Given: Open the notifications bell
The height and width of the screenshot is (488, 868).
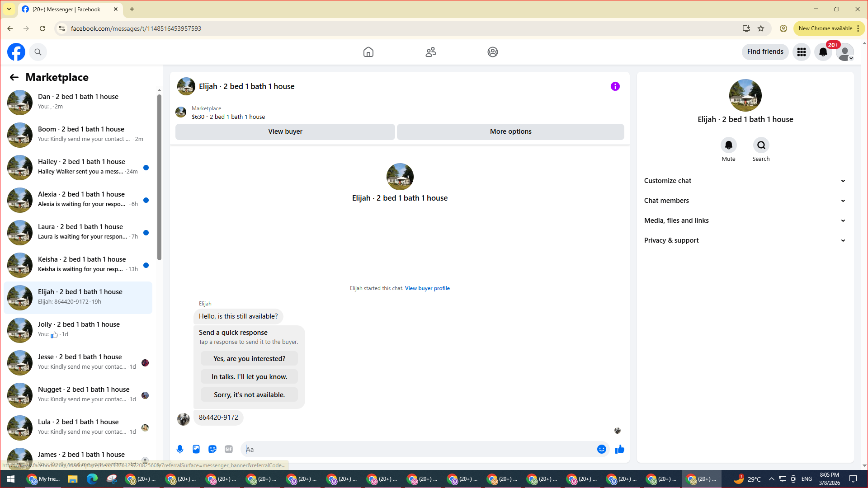Looking at the screenshot, I should (823, 52).
